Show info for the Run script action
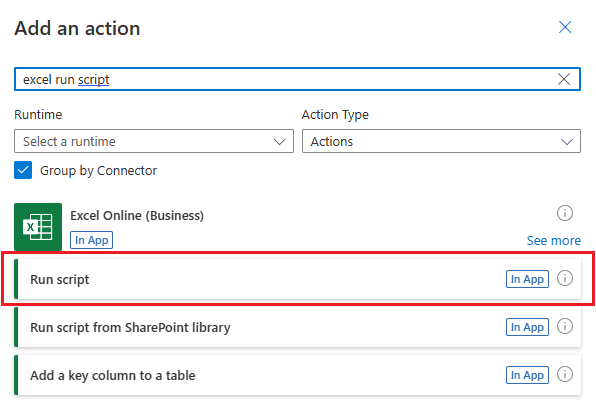This screenshot has height=411, width=596. click(x=565, y=278)
